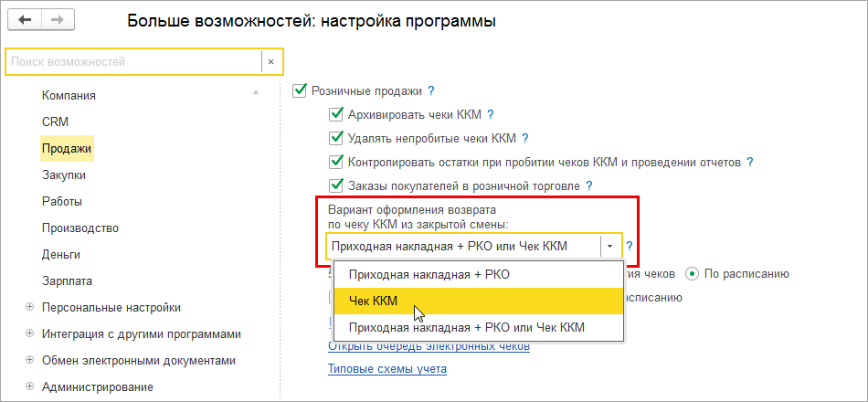
Task: Expand the Персональные настройки section
Action: click(x=29, y=308)
